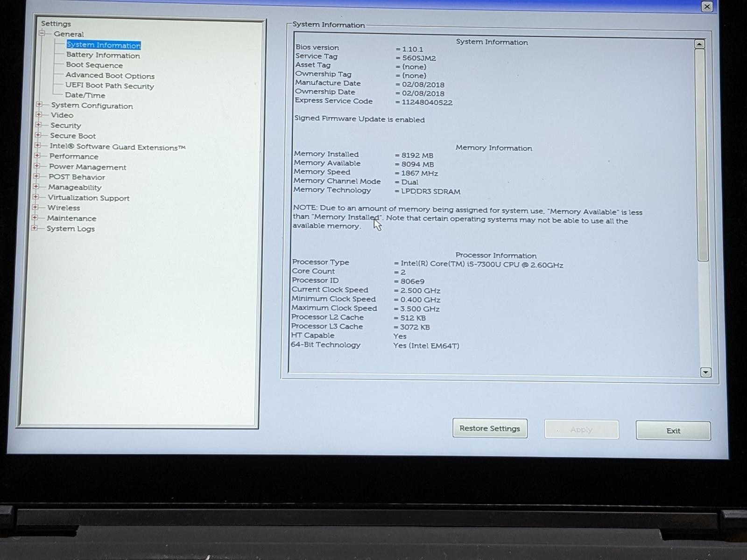
Task: Select the Secure Boot category label
Action: (x=73, y=136)
